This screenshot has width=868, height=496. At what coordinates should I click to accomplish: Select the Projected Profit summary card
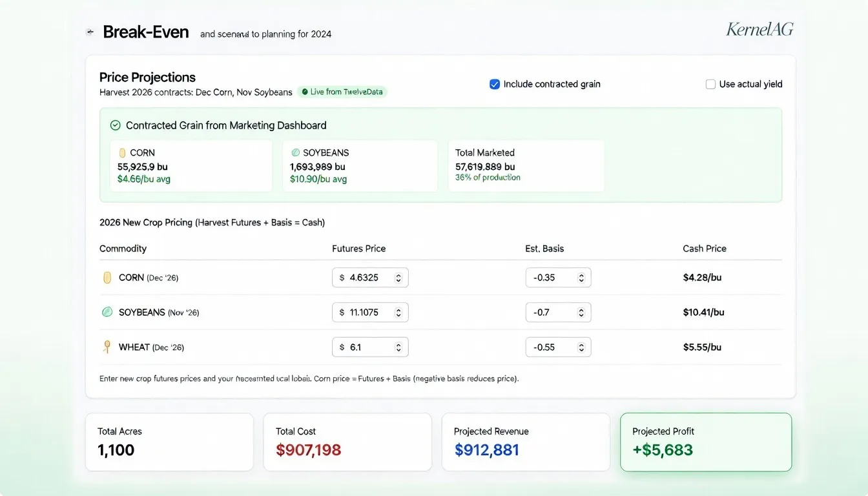pyautogui.click(x=705, y=442)
